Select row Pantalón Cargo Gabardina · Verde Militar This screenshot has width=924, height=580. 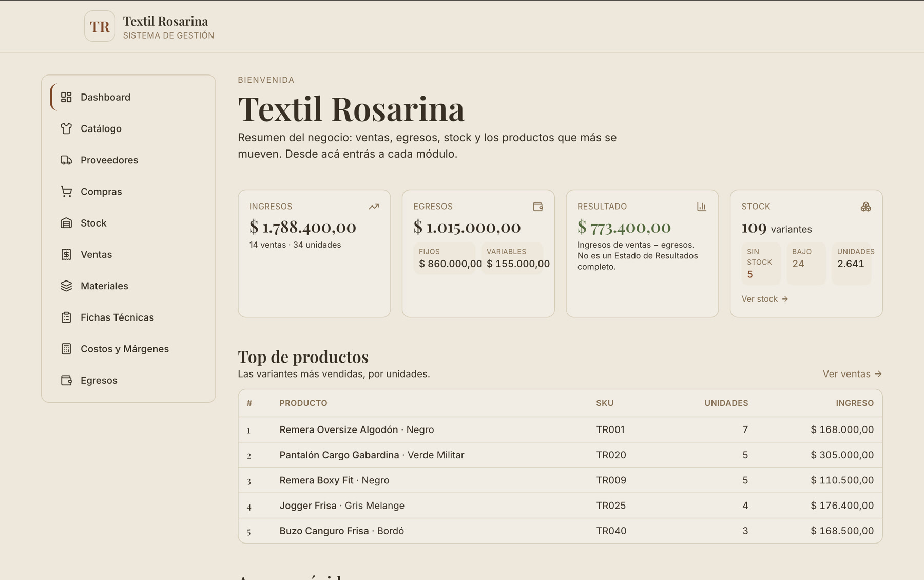pyautogui.click(x=560, y=455)
